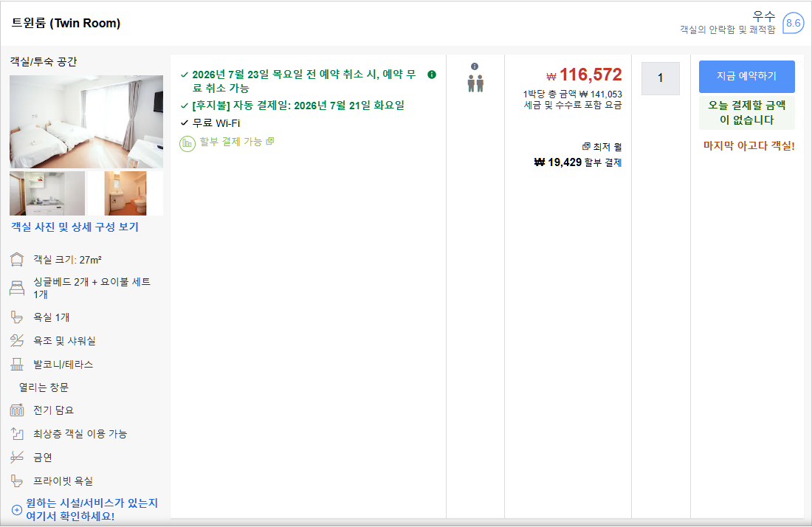
Task: Click the 열리는 창문 text
Action: [x=44, y=387]
